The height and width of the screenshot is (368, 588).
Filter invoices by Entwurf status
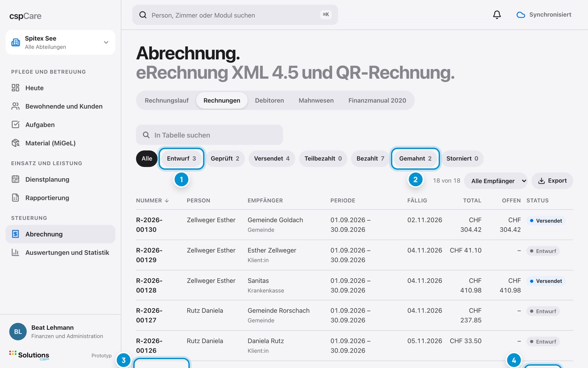181,159
